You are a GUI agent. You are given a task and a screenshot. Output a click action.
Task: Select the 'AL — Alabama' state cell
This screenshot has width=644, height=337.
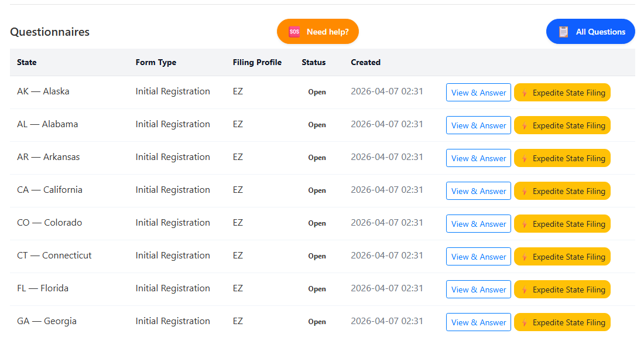tap(47, 124)
